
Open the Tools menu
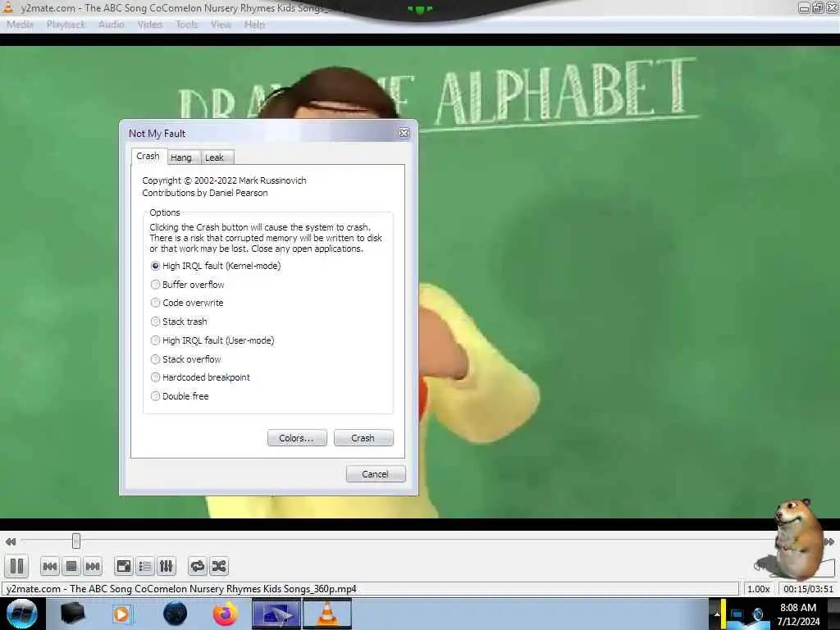[186, 24]
